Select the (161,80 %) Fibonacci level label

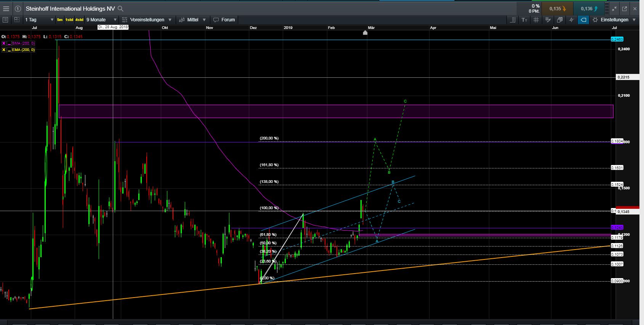(269, 165)
